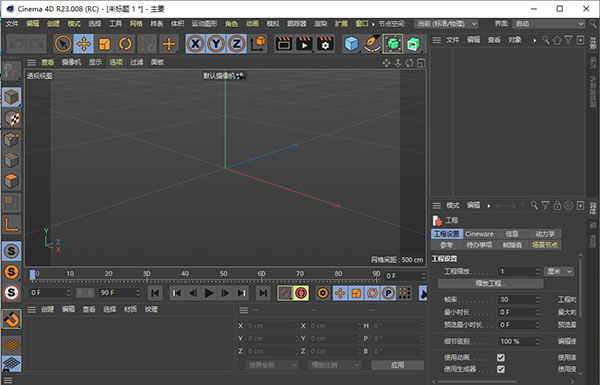The height and width of the screenshot is (385, 600).
Task: Toggle the Z axis lock button
Action: pos(237,44)
